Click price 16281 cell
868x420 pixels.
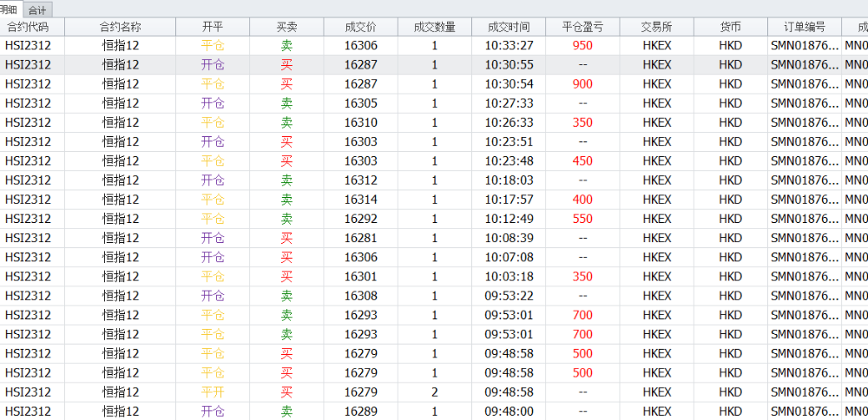click(x=360, y=238)
